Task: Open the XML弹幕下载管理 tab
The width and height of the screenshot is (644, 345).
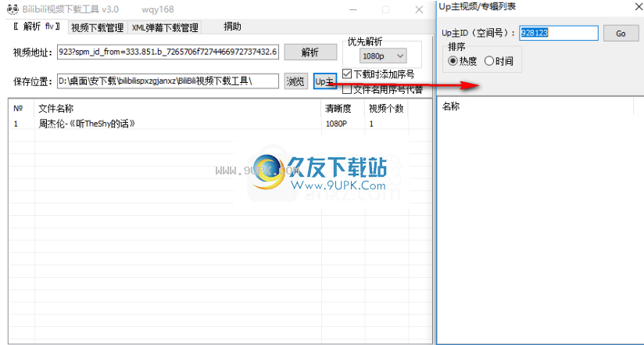Action: (165, 27)
